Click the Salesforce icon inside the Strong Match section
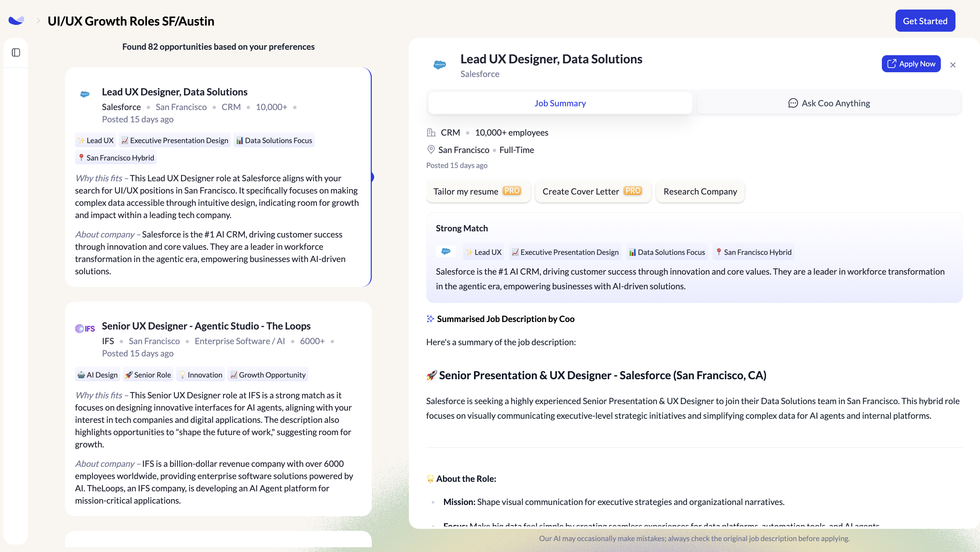The image size is (980, 552). click(x=446, y=251)
